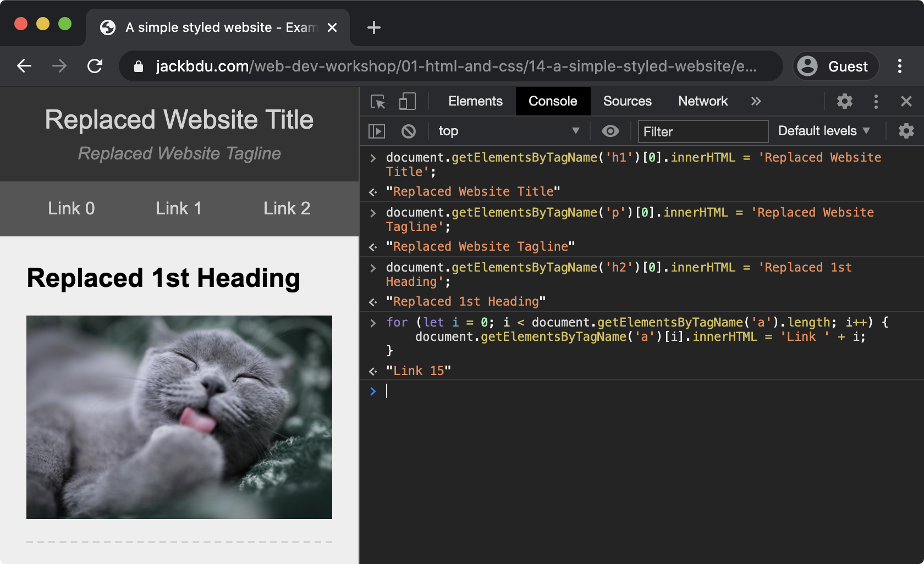This screenshot has width=924, height=564.
Task: Switch to the Network tab
Action: click(x=703, y=101)
